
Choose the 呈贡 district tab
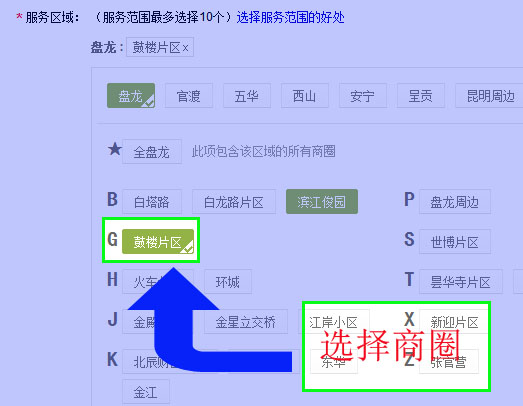(421, 96)
